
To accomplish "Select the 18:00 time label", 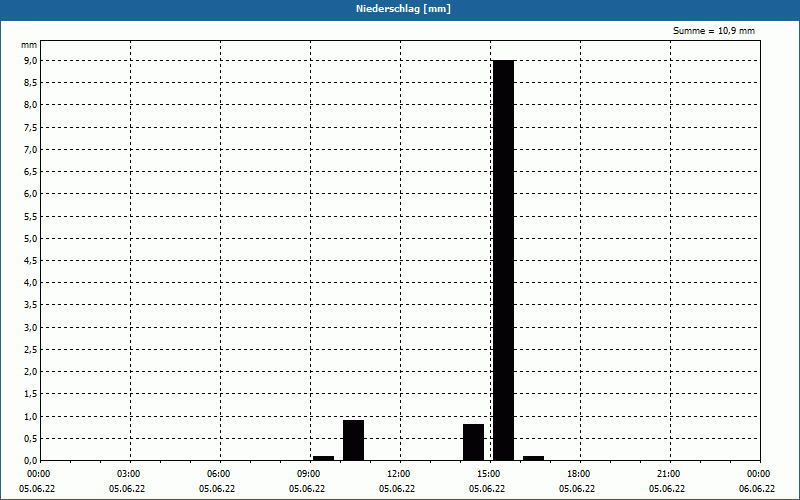I will coord(579,474).
